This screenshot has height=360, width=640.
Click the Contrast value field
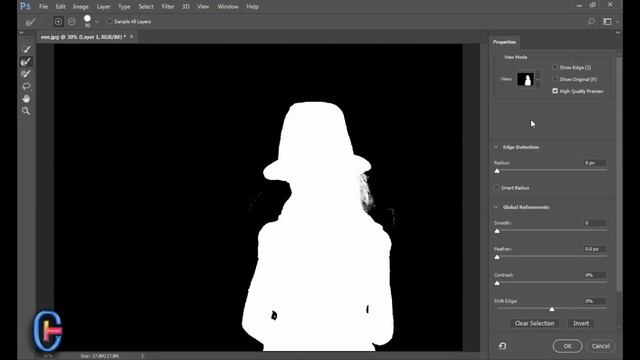point(595,275)
